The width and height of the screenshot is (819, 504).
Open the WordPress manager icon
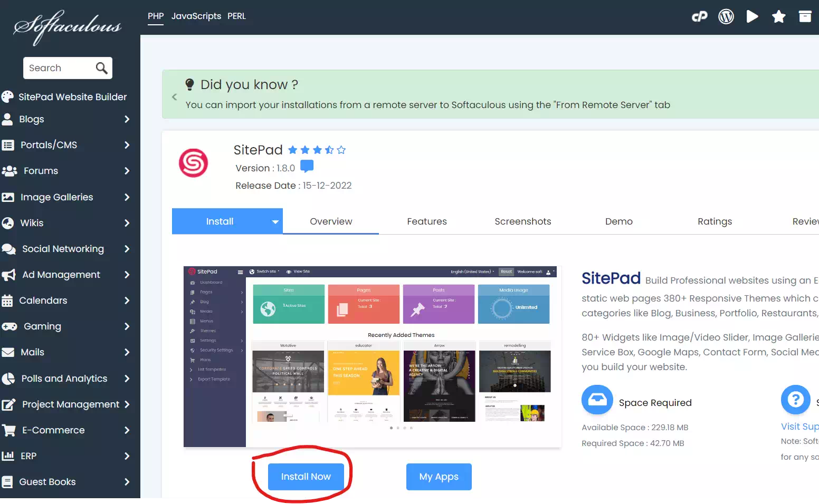(726, 17)
